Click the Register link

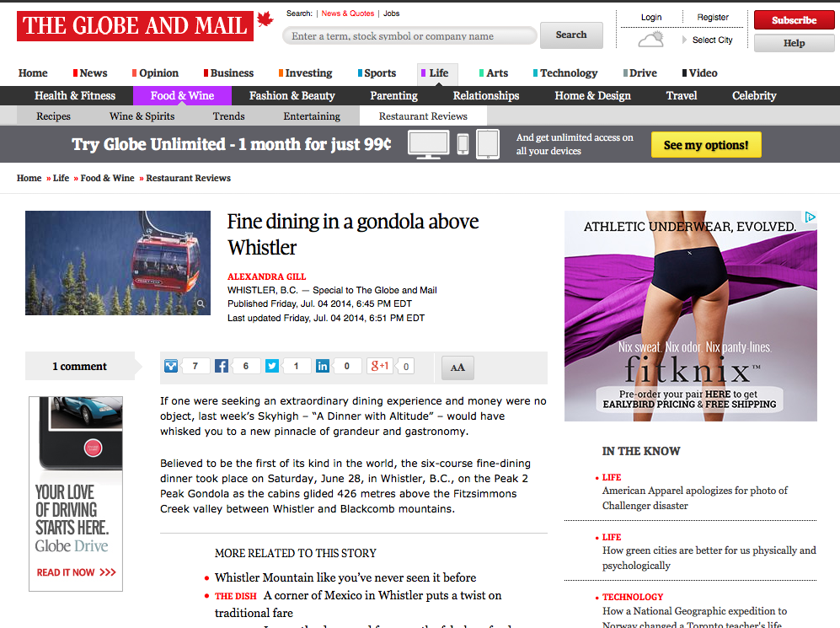pos(713,17)
